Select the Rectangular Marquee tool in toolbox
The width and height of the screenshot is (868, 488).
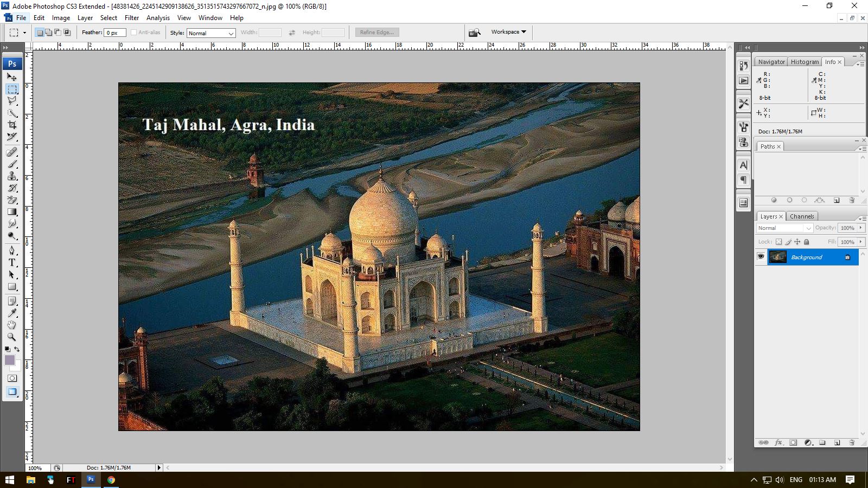tap(12, 89)
